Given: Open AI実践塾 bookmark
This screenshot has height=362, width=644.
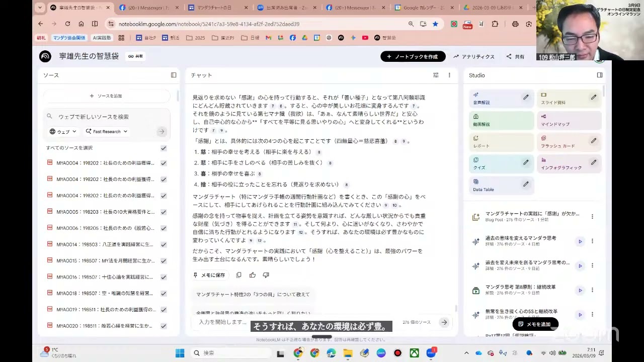Looking at the screenshot, I should point(102,38).
